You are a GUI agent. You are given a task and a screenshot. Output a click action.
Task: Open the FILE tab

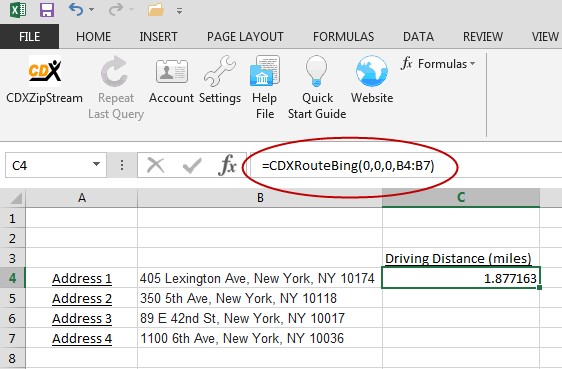(29, 37)
